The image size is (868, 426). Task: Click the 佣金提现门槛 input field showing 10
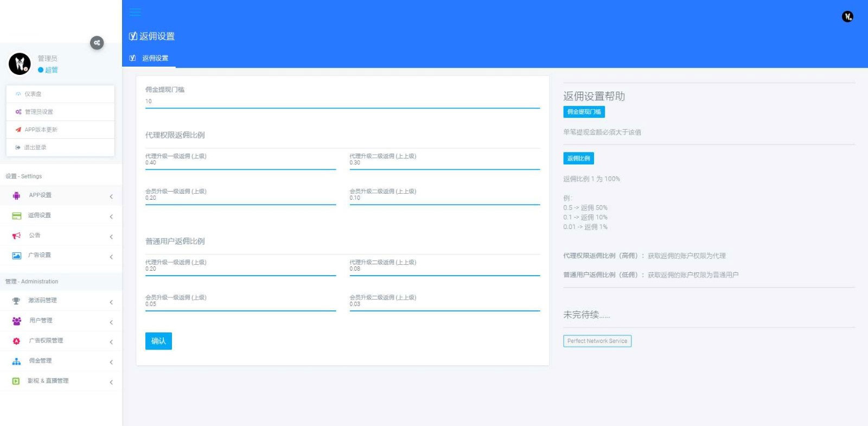click(342, 101)
